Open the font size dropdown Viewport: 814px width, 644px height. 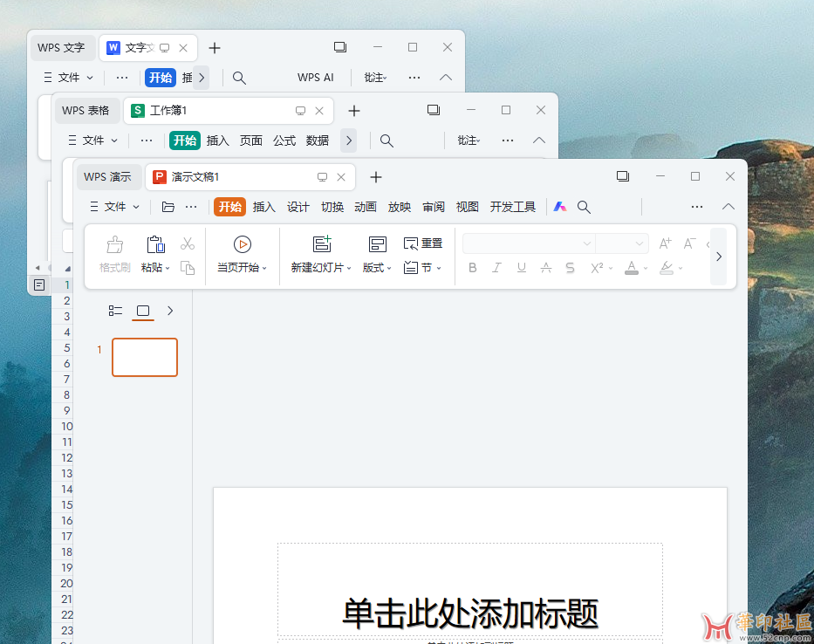click(622, 243)
